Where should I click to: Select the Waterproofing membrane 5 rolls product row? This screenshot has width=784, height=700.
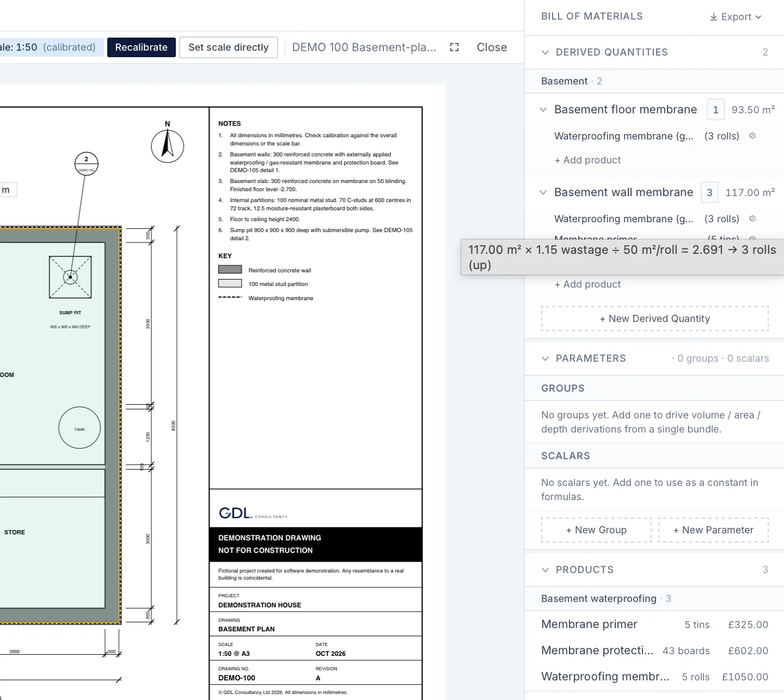654,677
